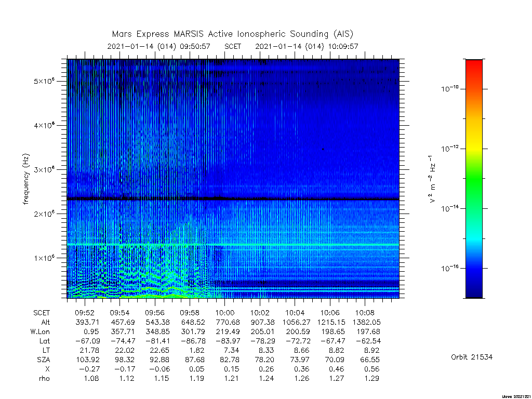Click the altitude value 1382.05
Screen dimensions: 532x399
(x=367, y=322)
